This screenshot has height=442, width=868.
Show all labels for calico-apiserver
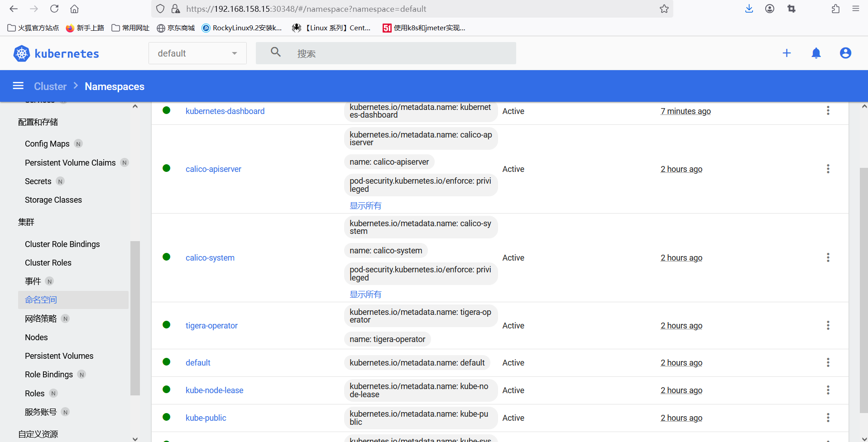[x=365, y=206]
